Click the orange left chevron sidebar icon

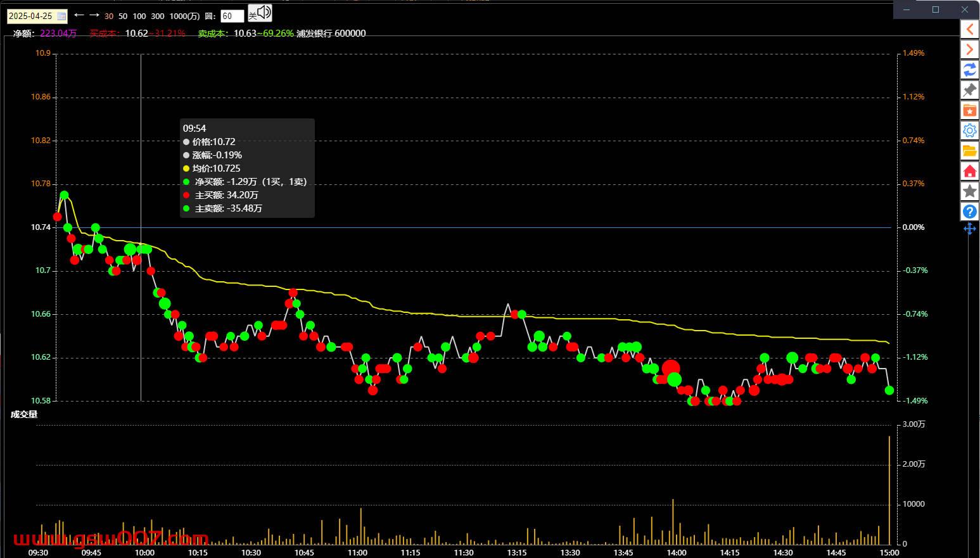(969, 29)
